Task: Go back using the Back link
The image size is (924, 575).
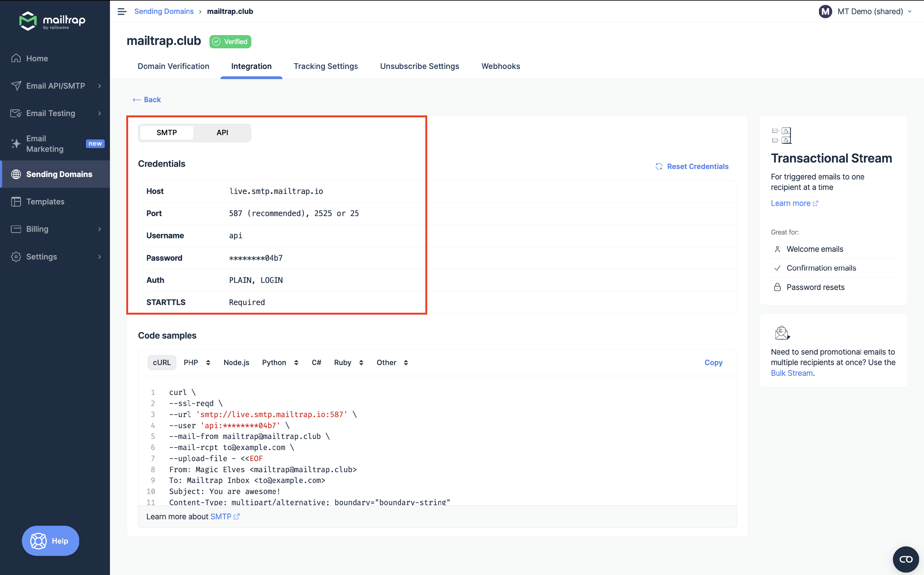Action: pos(147,100)
